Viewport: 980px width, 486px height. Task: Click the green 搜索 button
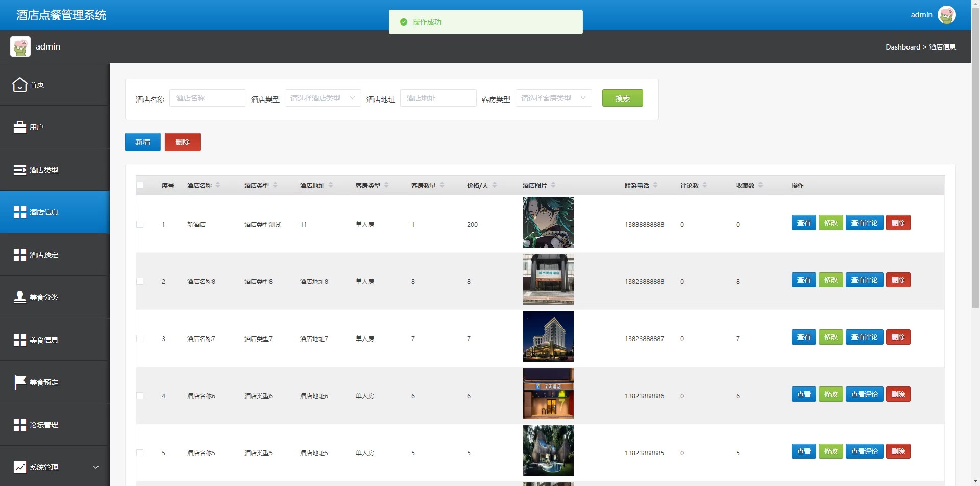click(622, 98)
